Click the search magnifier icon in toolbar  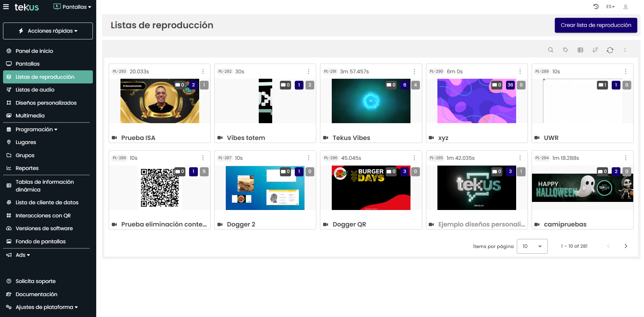coord(550,50)
